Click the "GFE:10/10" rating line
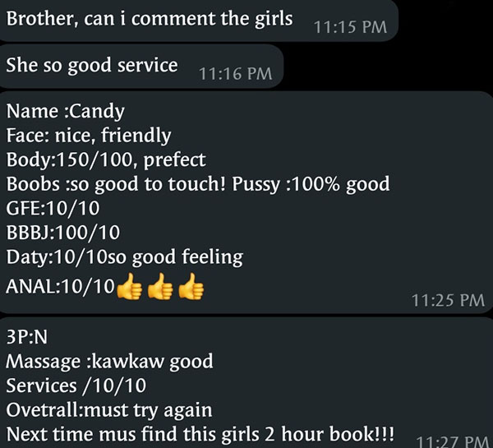 (x=53, y=208)
